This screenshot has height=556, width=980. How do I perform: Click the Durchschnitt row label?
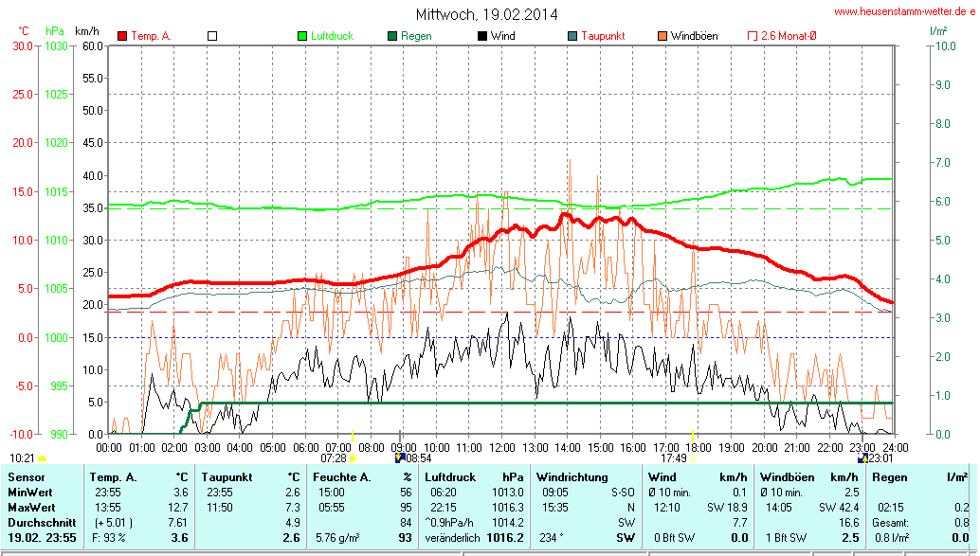pos(42,522)
